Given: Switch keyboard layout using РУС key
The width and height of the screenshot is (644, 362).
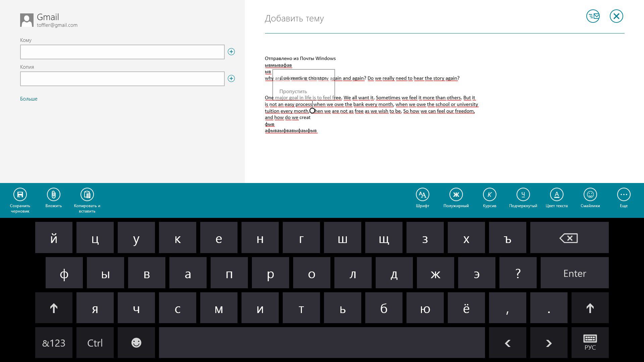Looking at the screenshot, I should [590, 343].
